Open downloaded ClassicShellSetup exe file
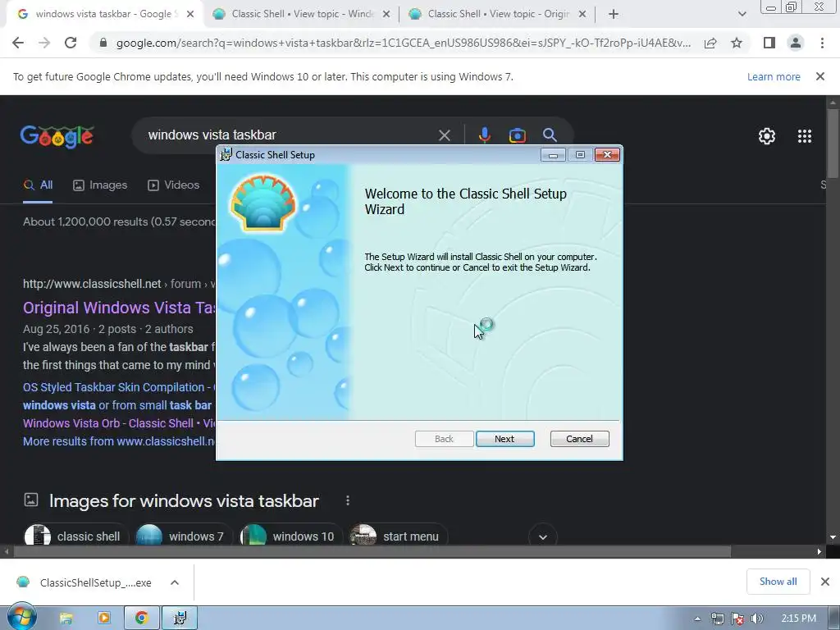Viewport: 840px width, 630px height. tap(84, 582)
